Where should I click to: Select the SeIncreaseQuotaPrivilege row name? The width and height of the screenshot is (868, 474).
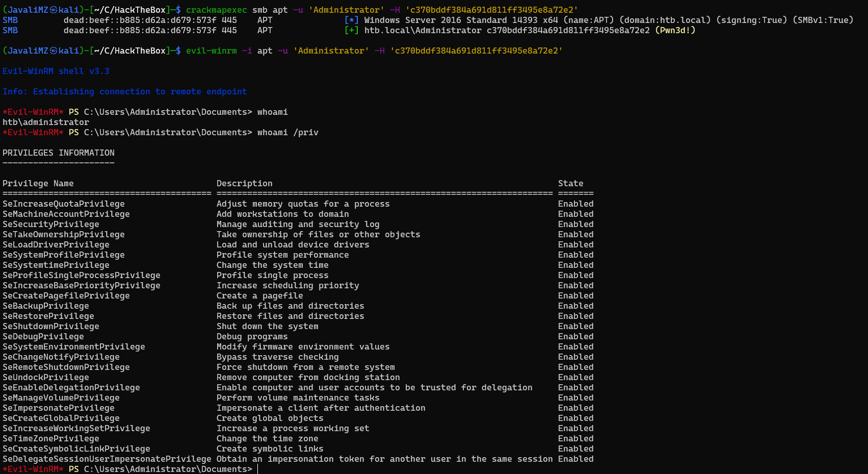tap(64, 204)
